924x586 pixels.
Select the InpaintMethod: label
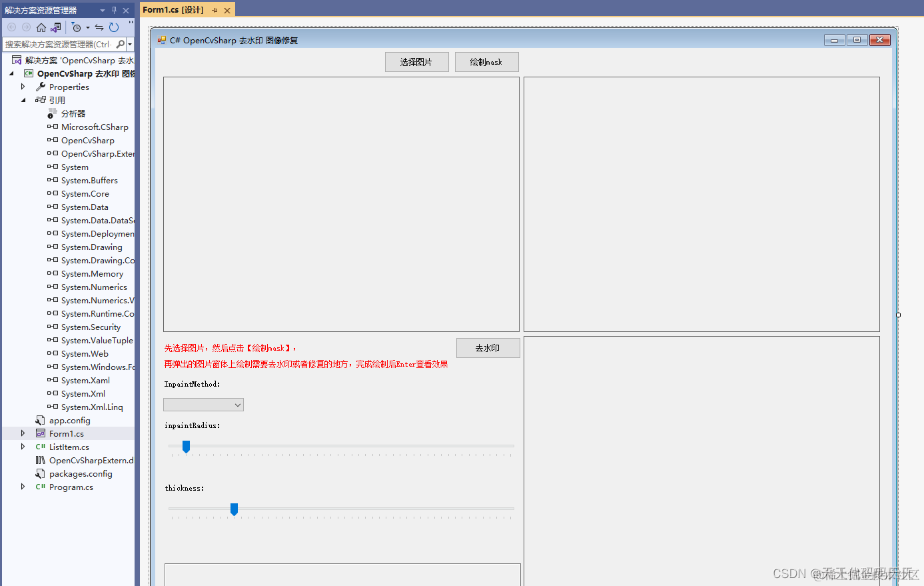pyautogui.click(x=193, y=384)
